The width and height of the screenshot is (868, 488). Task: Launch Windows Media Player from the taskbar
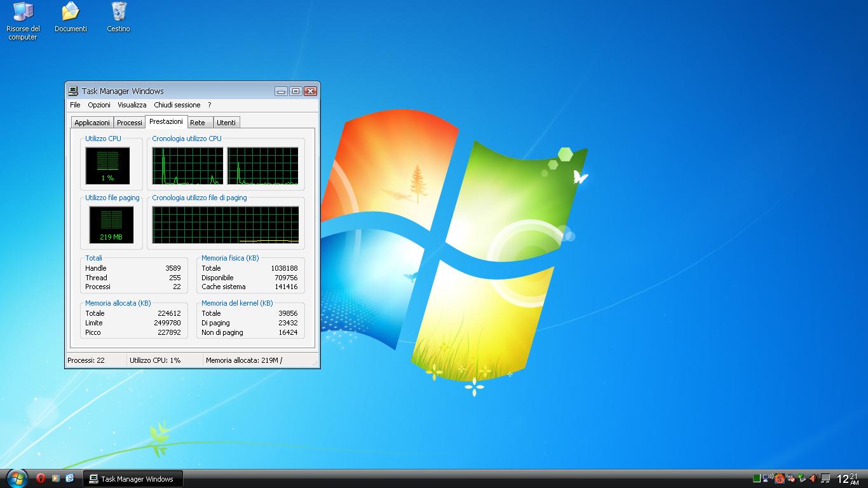coord(55,478)
